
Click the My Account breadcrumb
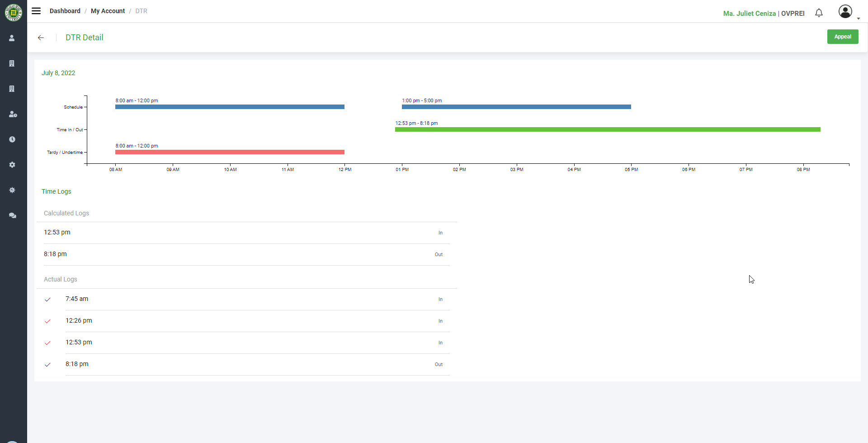coord(108,11)
